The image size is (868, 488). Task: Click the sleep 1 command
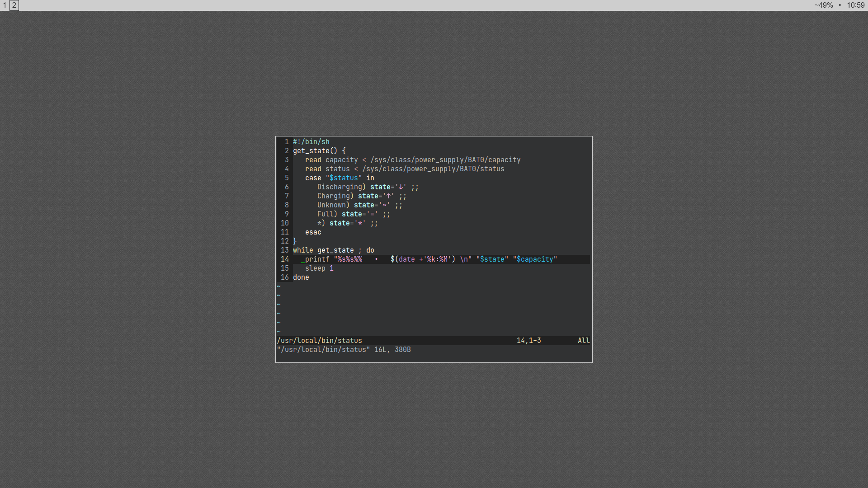(x=319, y=268)
